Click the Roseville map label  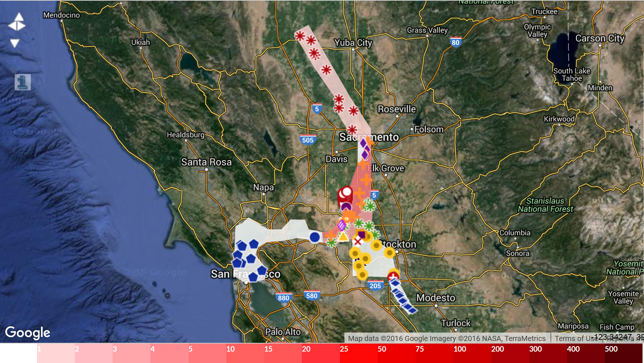point(397,109)
